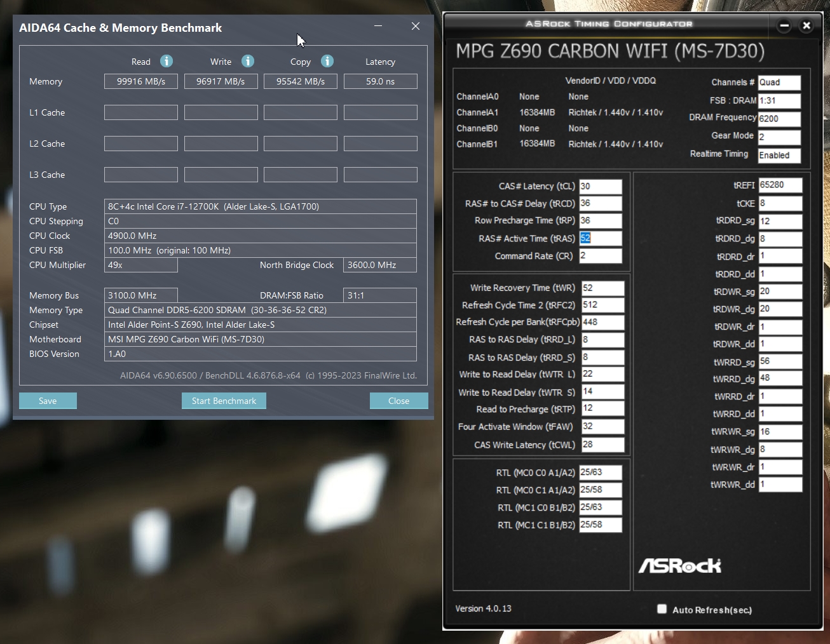Click the Row Precharge Time (tRP) field
This screenshot has height=644, width=830.
(600, 220)
